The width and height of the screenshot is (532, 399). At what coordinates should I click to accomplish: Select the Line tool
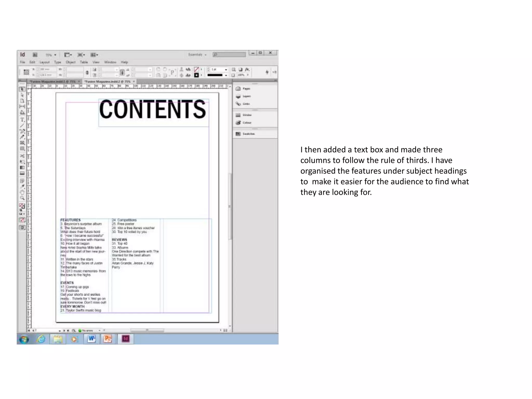pos(22,125)
